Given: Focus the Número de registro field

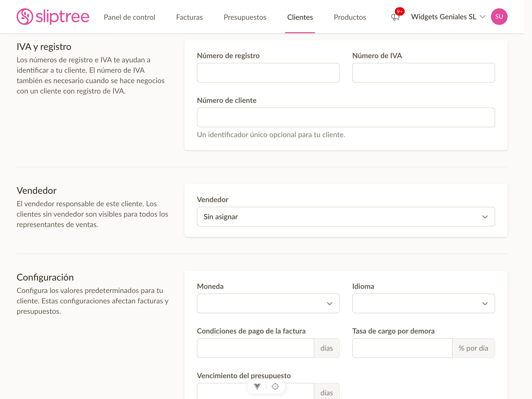Looking at the screenshot, I should [268, 73].
